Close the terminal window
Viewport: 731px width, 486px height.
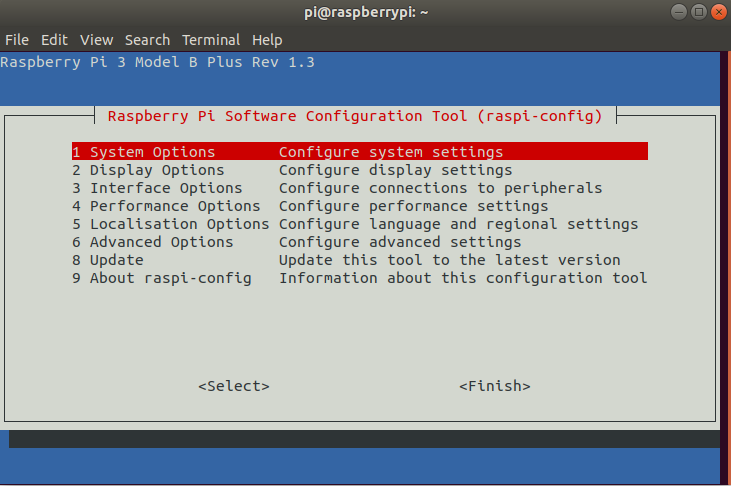(719, 12)
